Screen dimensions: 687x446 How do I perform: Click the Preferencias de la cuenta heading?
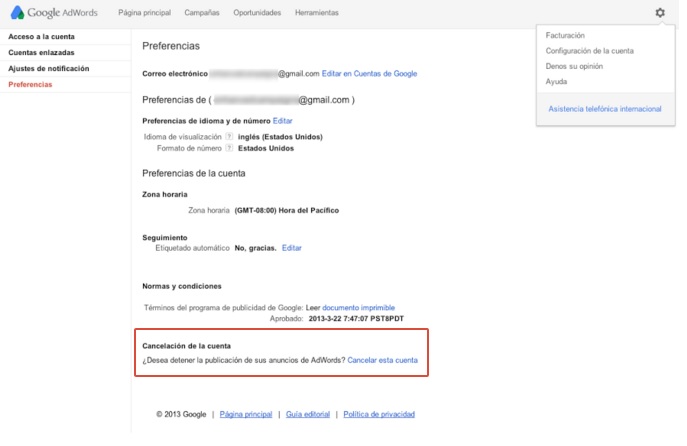[194, 173]
